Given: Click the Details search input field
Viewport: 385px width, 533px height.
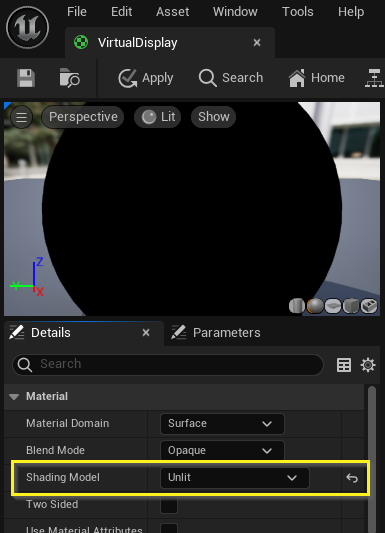Looking at the screenshot, I should [x=168, y=365].
